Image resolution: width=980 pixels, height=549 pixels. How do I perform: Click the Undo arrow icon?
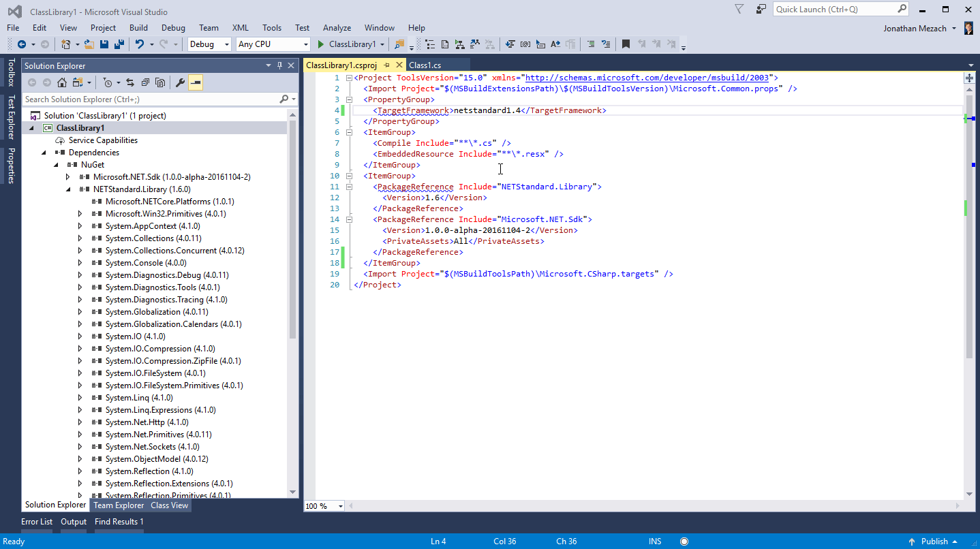[139, 44]
